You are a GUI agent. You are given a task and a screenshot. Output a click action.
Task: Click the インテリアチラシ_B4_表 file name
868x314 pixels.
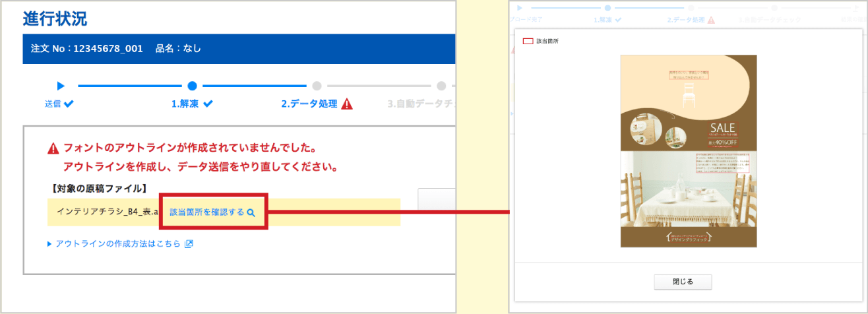click(107, 212)
